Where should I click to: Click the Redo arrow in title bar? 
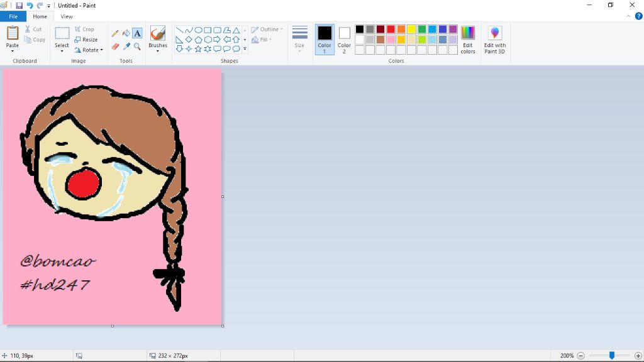[x=40, y=5]
